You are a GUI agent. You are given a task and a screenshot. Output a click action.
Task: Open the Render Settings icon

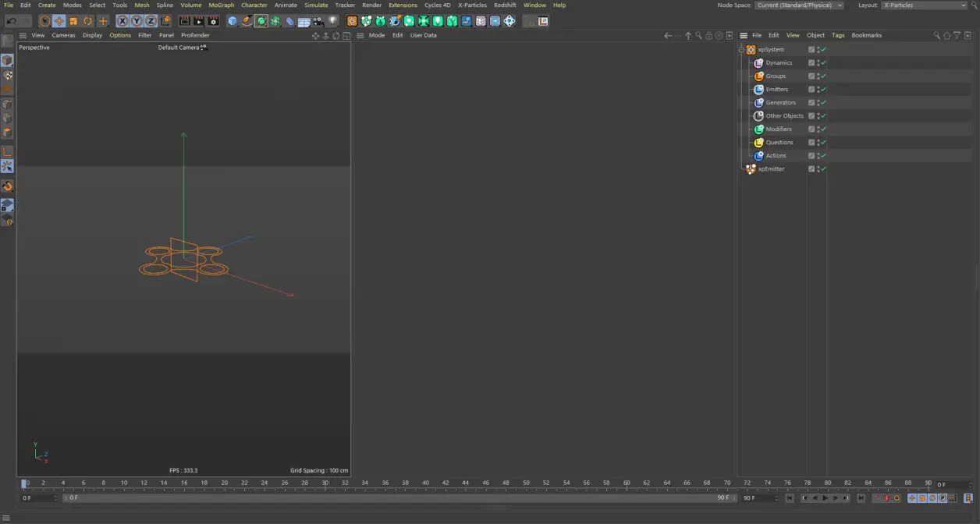tap(213, 21)
